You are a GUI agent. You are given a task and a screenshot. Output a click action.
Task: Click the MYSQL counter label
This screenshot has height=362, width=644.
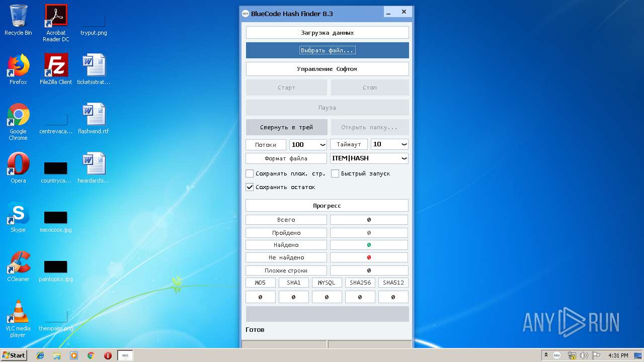[x=327, y=283]
